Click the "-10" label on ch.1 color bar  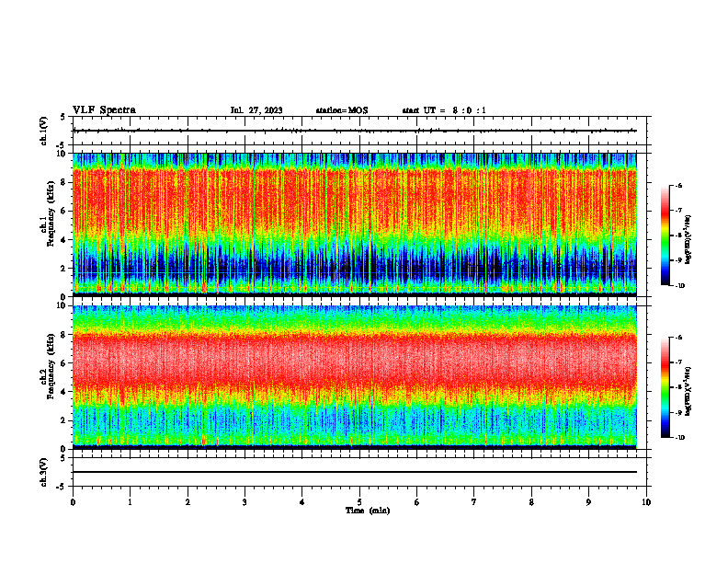(679, 286)
